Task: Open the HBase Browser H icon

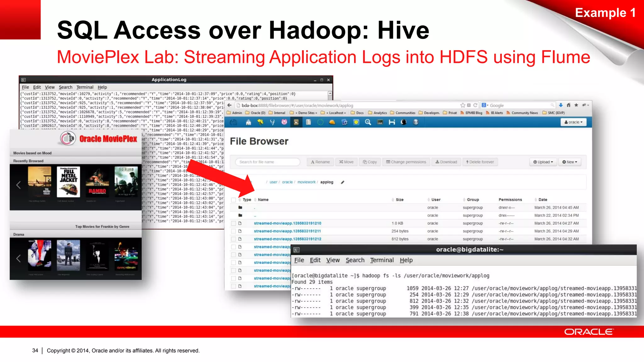Action: 392,122
